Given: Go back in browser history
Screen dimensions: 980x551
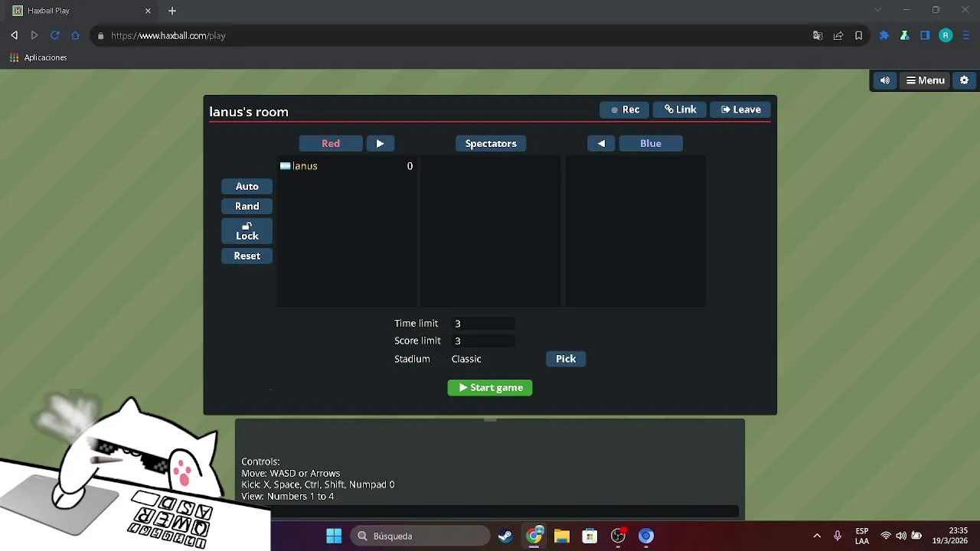Looking at the screenshot, I should click(x=14, y=35).
